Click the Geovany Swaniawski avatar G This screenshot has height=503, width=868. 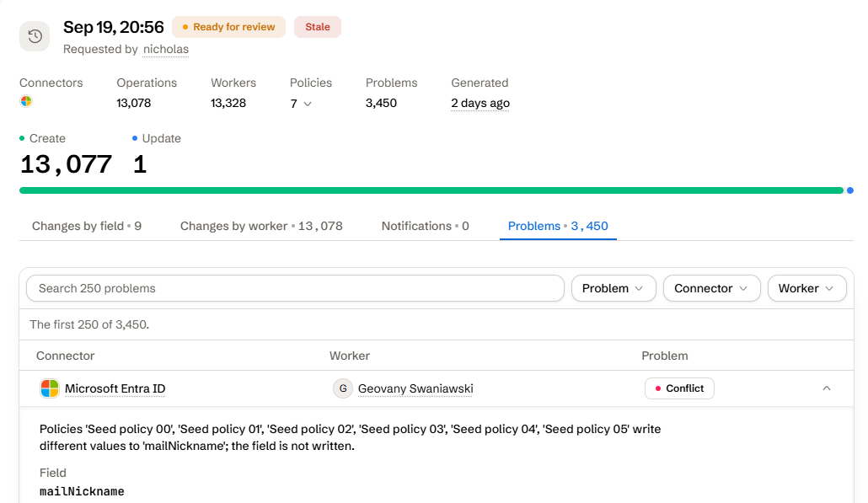pos(343,388)
